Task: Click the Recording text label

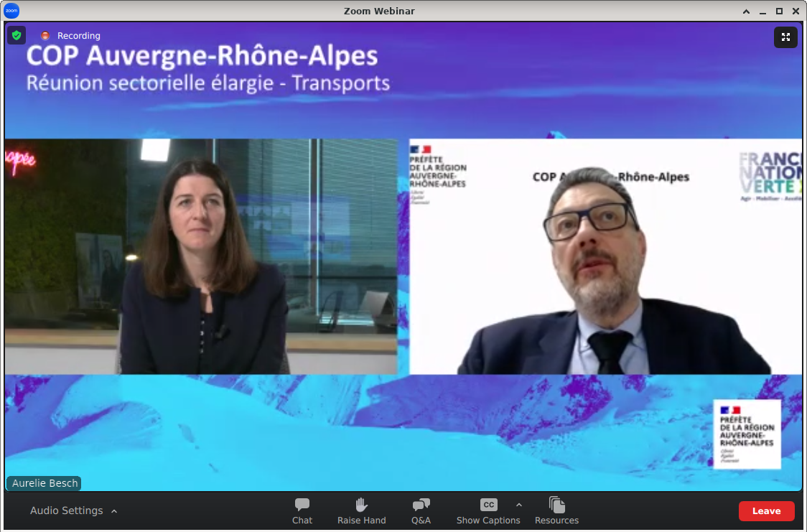Action: point(79,35)
